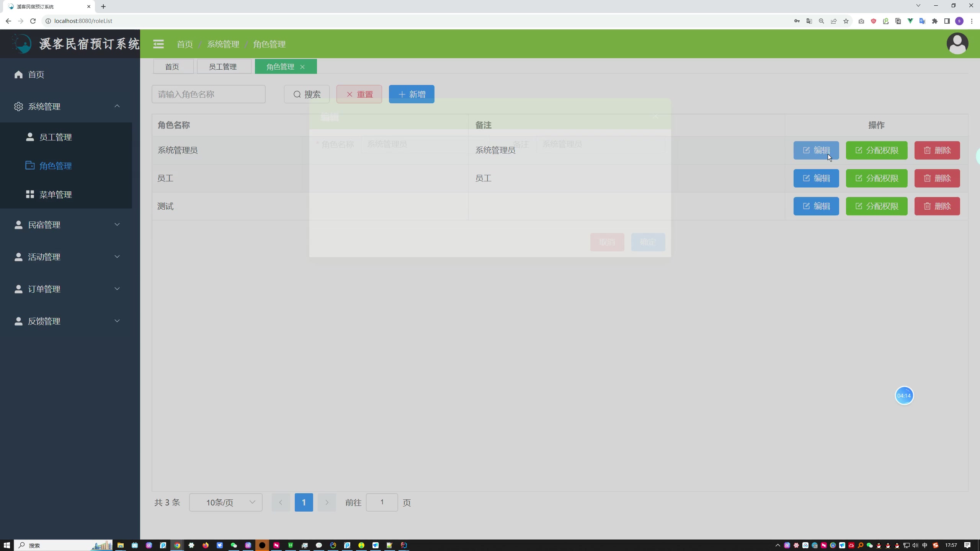Focus the 前往 page number field
The width and height of the screenshot is (980, 551).
[x=382, y=502]
